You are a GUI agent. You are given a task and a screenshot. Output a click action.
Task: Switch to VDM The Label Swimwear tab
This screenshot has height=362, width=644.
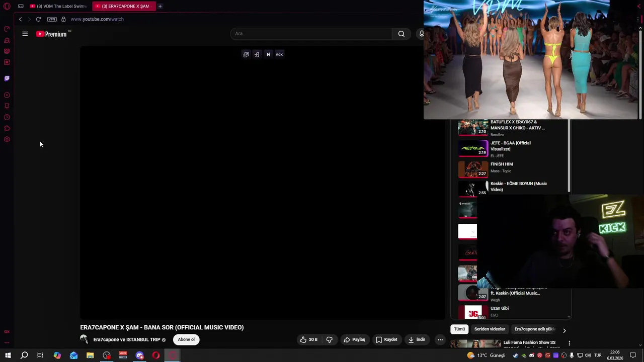pos(58,6)
